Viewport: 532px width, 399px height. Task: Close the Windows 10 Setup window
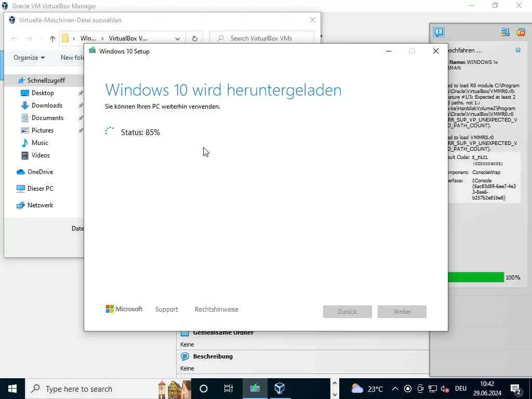click(x=436, y=51)
